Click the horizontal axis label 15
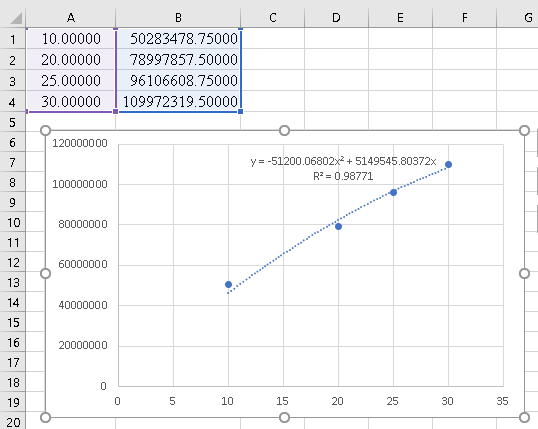This screenshot has height=429, width=538. pos(282,401)
